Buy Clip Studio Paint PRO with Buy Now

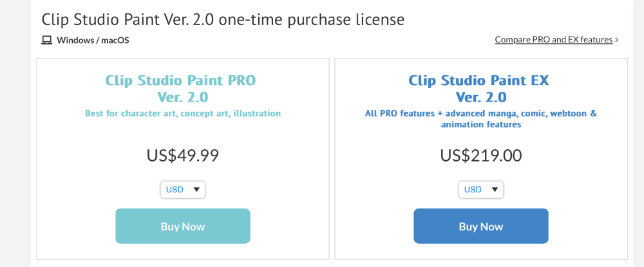183,226
